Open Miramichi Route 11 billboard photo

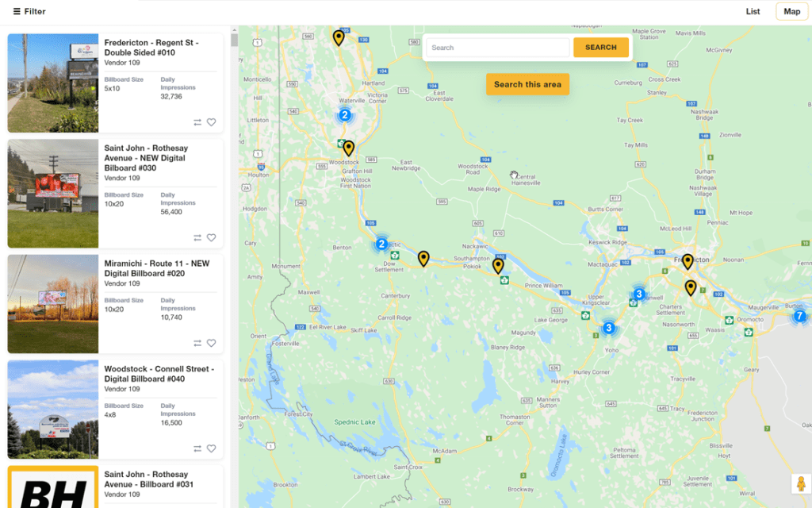coord(53,304)
